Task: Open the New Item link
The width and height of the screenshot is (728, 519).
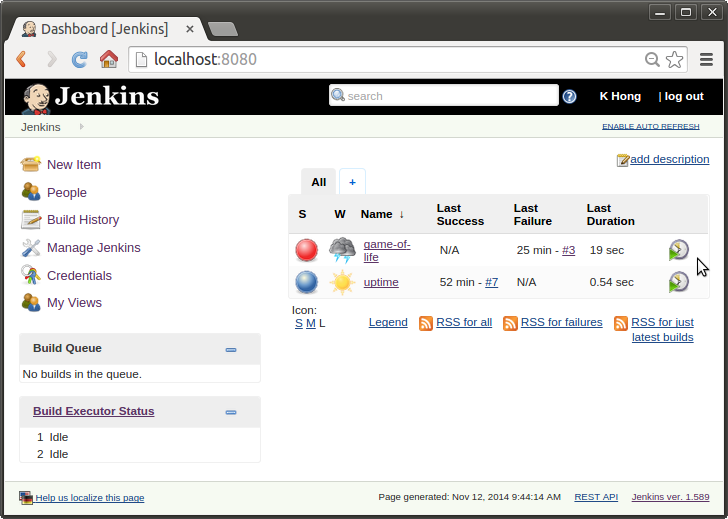Action: pos(74,165)
